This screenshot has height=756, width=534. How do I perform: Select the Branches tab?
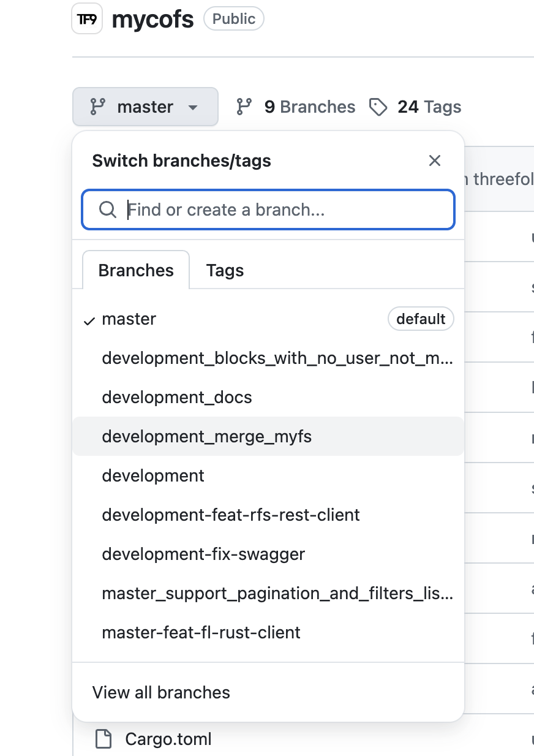pyautogui.click(x=136, y=271)
